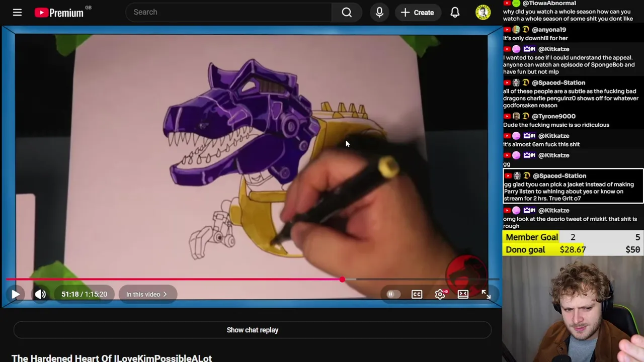Start voice search with microphone icon
Screen dimensions: 644x362
click(379, 12)
